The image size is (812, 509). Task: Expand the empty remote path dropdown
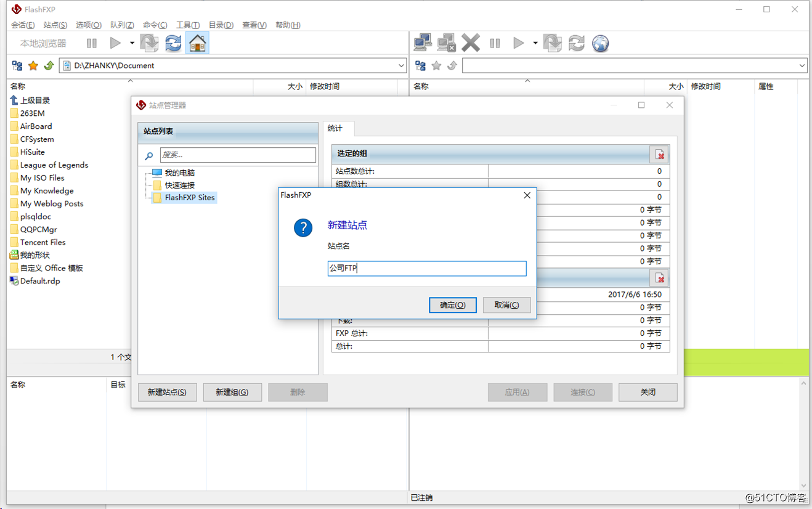click(802, 65)
